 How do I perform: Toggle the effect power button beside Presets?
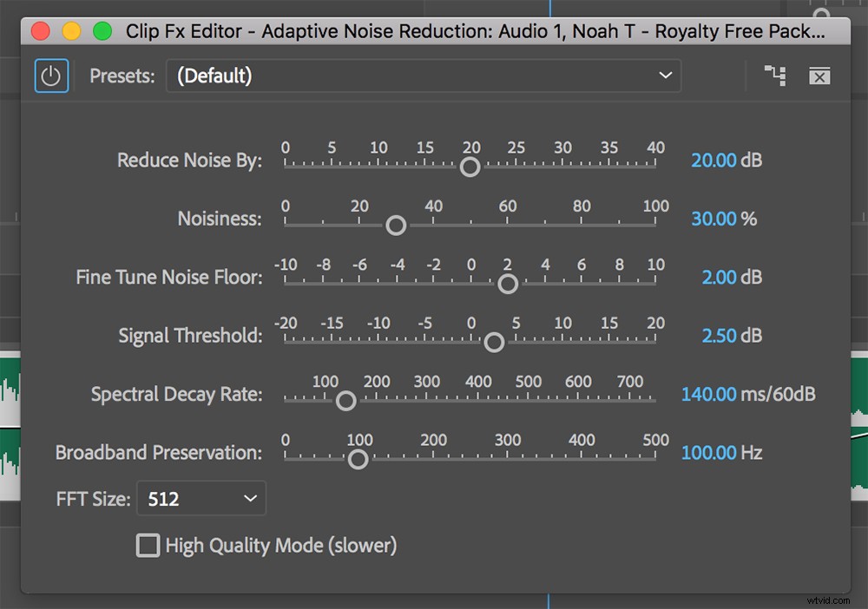[51, 75]
